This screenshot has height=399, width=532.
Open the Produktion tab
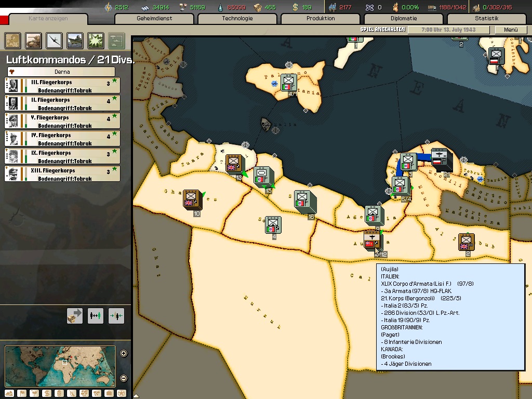(x=321, y=19)
